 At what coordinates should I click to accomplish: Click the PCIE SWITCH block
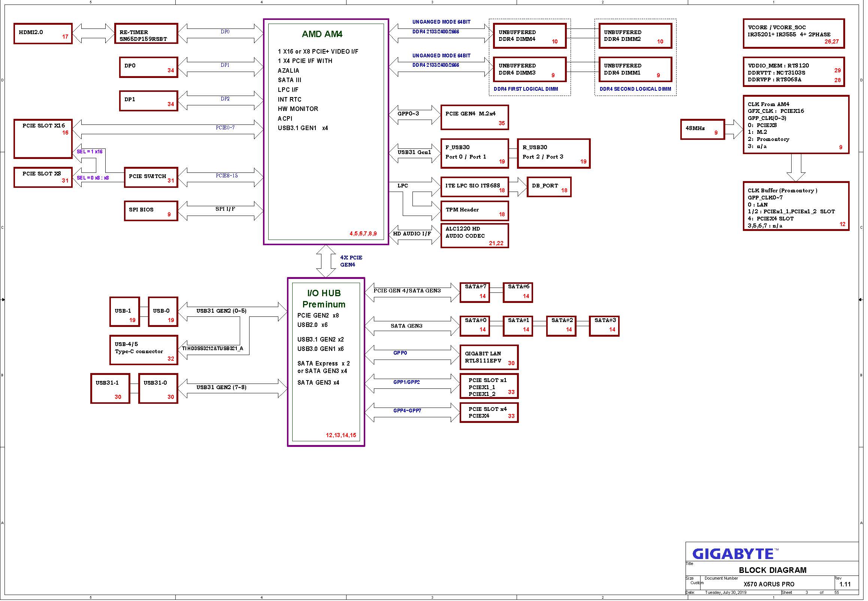(x=151, y=177)
